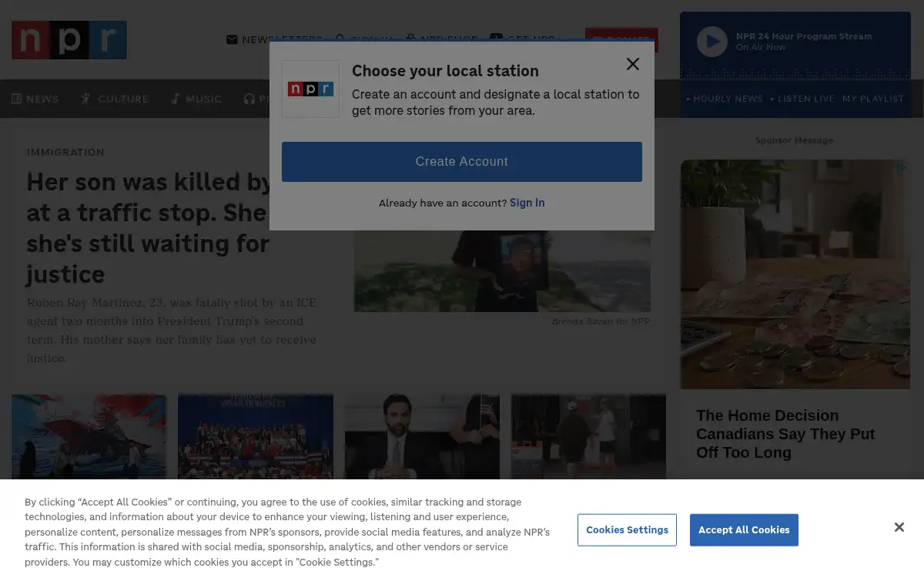
Task: Open the main story photo
Action: 502,271
